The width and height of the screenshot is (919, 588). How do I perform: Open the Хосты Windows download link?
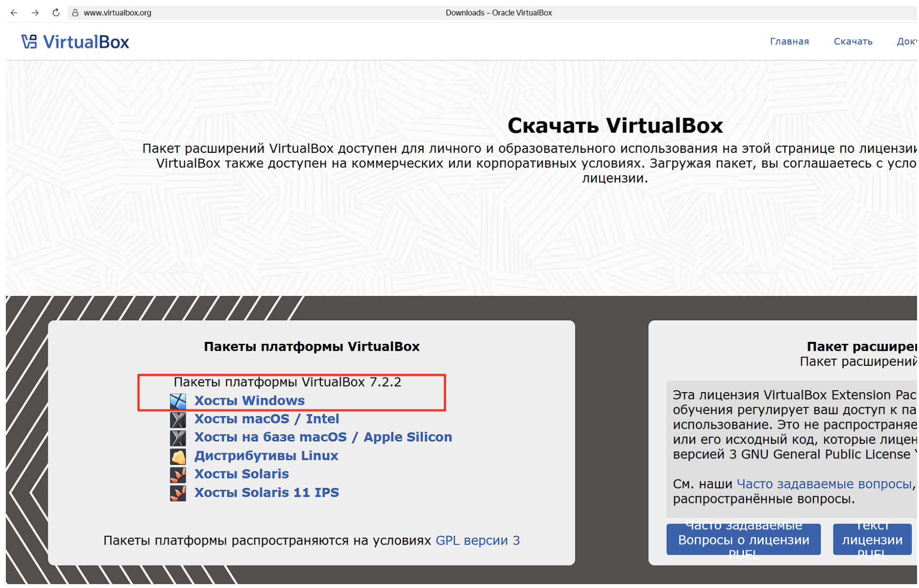[250, 400]
